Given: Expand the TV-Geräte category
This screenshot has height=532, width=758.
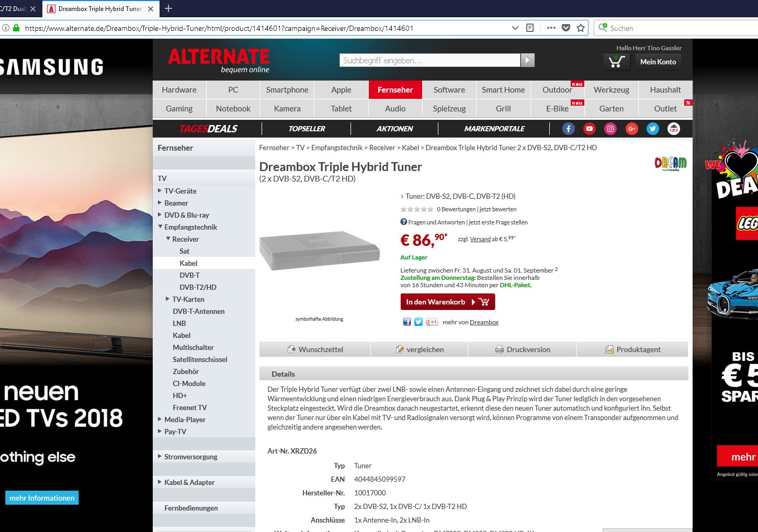Looking at the screenshot, I should (x=160, y=191).
